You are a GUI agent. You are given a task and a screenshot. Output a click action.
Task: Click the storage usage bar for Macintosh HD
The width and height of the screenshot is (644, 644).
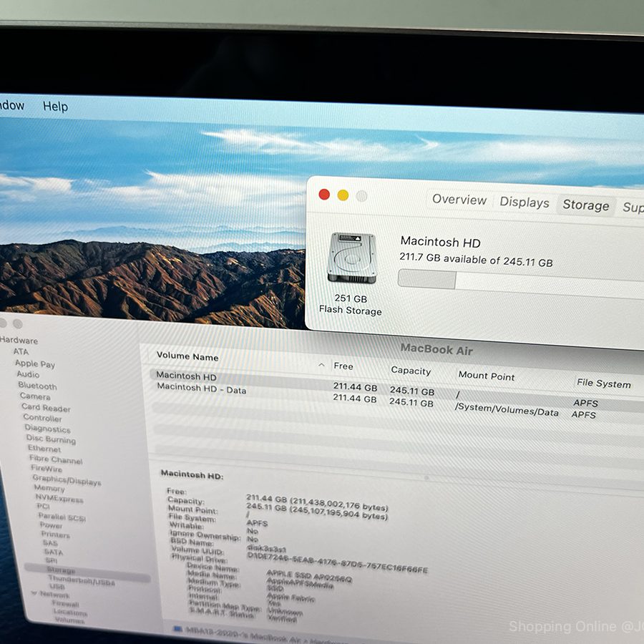click(x=521, y=283)
